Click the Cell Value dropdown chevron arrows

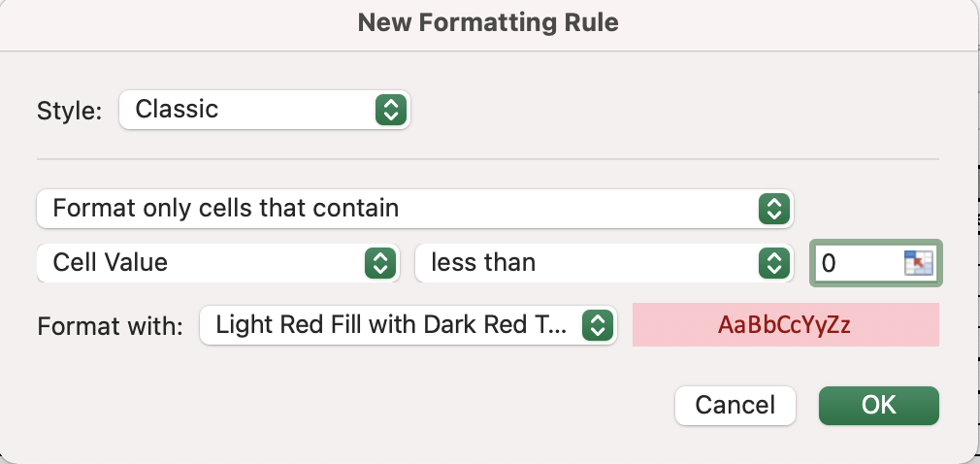click(377, 262)
